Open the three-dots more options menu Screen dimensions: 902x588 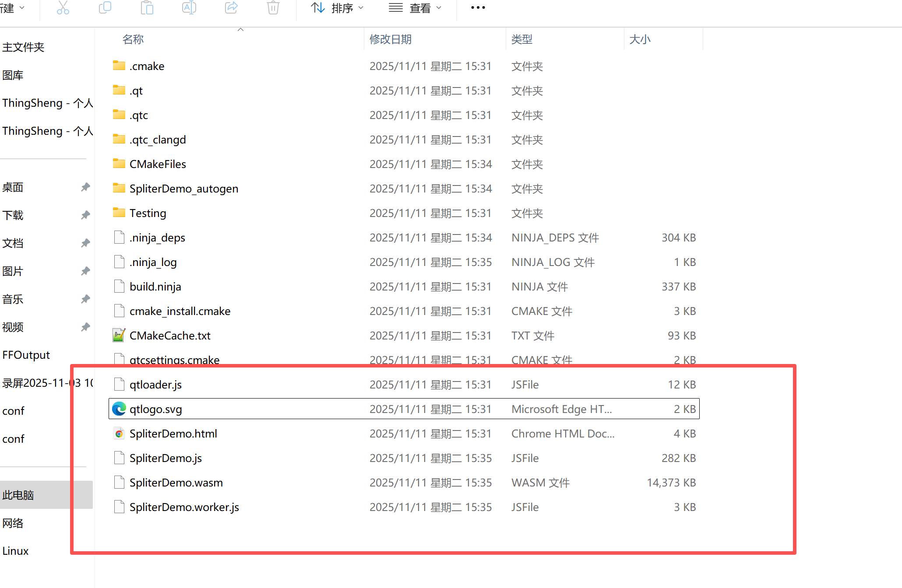coord(478,8)
